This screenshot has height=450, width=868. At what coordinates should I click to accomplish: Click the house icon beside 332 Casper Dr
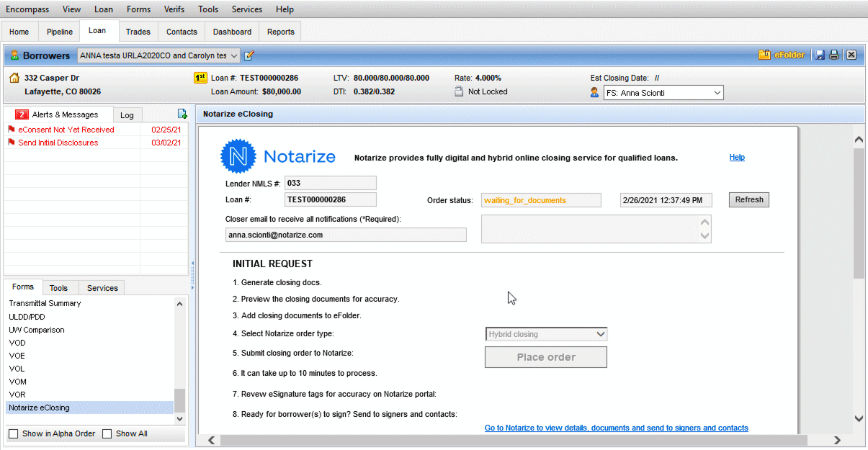pyautogui.click(x=14, y=78)
